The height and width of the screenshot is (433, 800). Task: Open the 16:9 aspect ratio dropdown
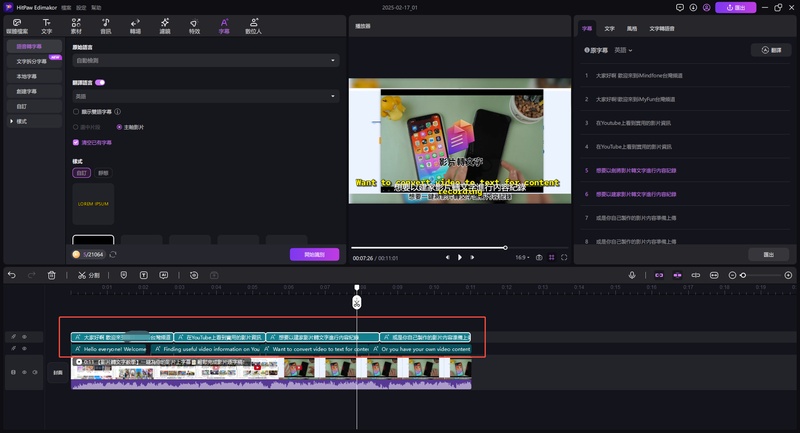point(522,258)
